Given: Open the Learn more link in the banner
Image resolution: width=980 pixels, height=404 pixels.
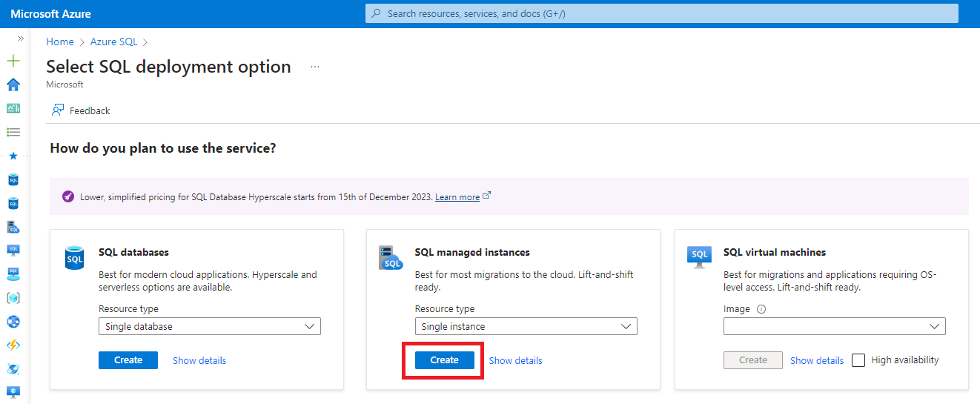Looking at the screenshot, I should [457, 197].
